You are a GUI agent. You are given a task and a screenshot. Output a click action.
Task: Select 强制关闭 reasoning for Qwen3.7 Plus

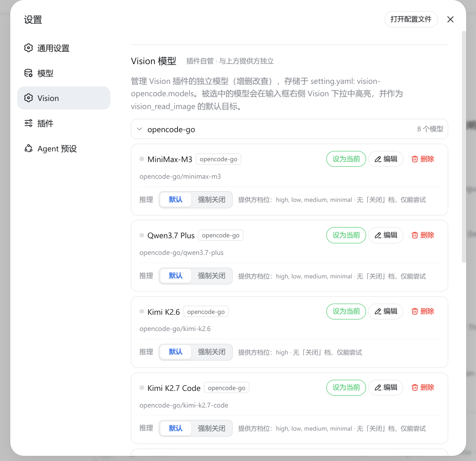click(x=212, y=276)
